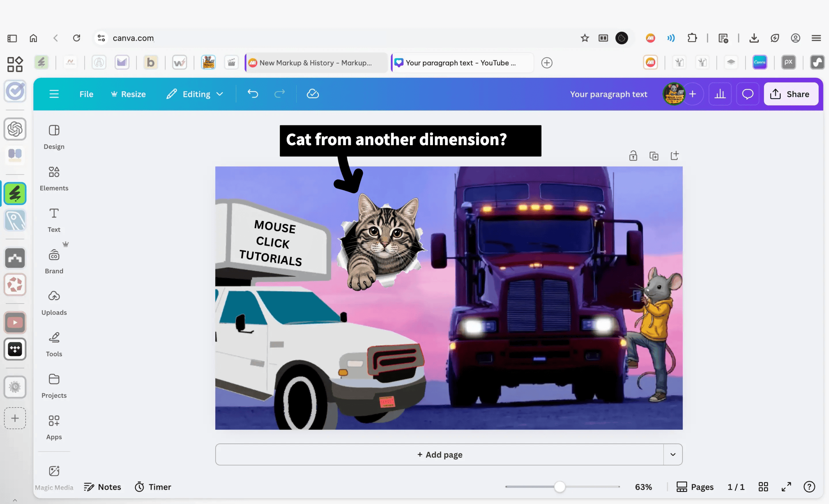Click the cloud save status icon
The width and height of the screenshot is (829, 504).
tap(312, 94)
